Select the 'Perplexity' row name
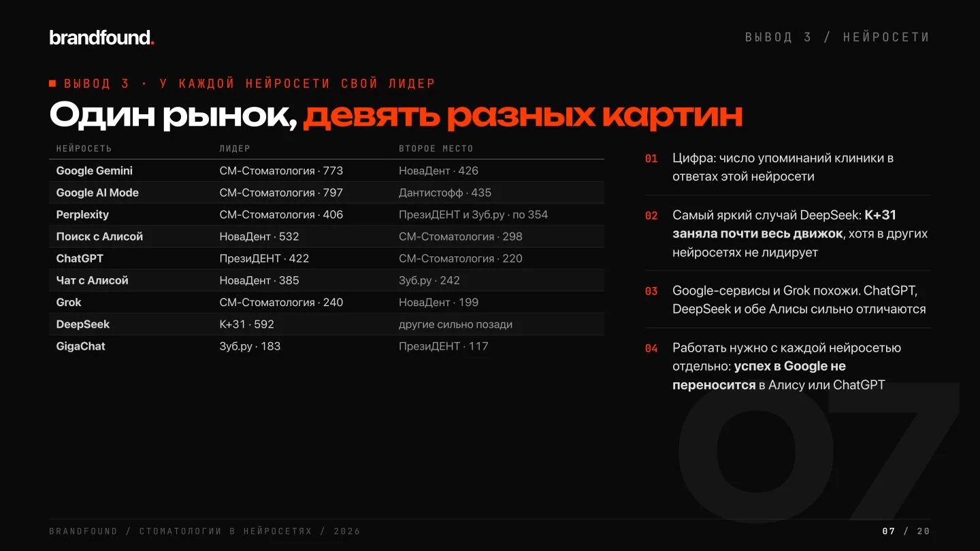980x551 pixels. click(82, 214)
